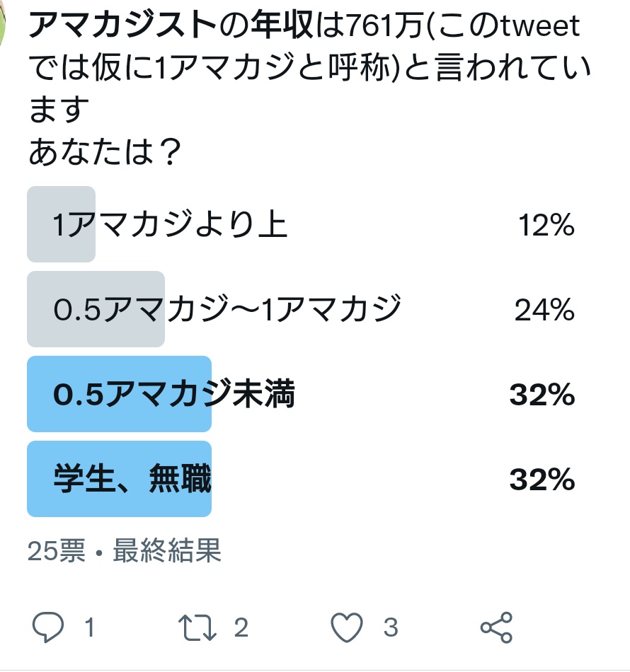The height and width of the screenshot is (672, 630).
Task: Click the 12% poll result value
Action: coord(546,224)
